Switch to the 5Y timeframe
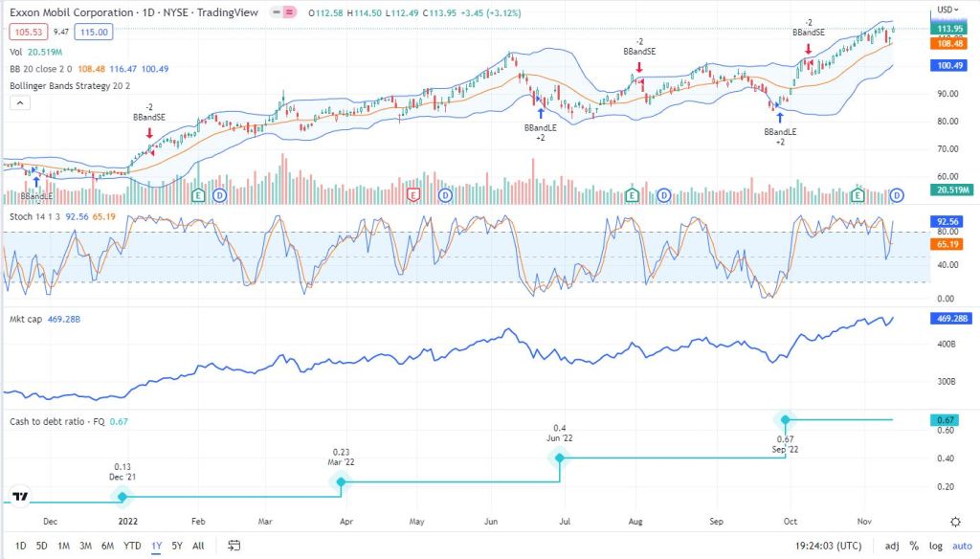This screenshot has width=980, height=559. tap(174, 544)
